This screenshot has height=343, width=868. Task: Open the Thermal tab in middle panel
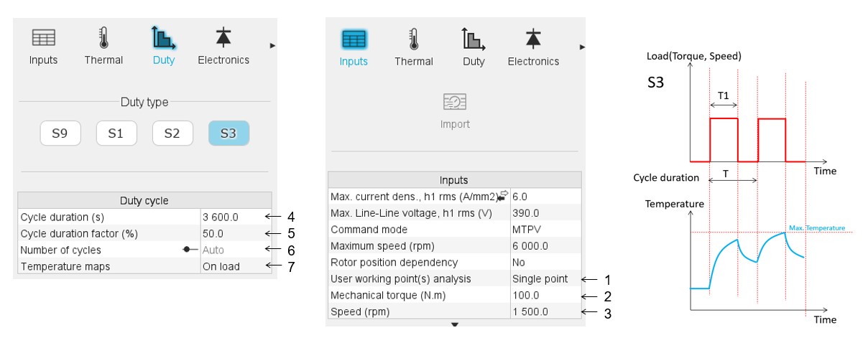[413, 47]
